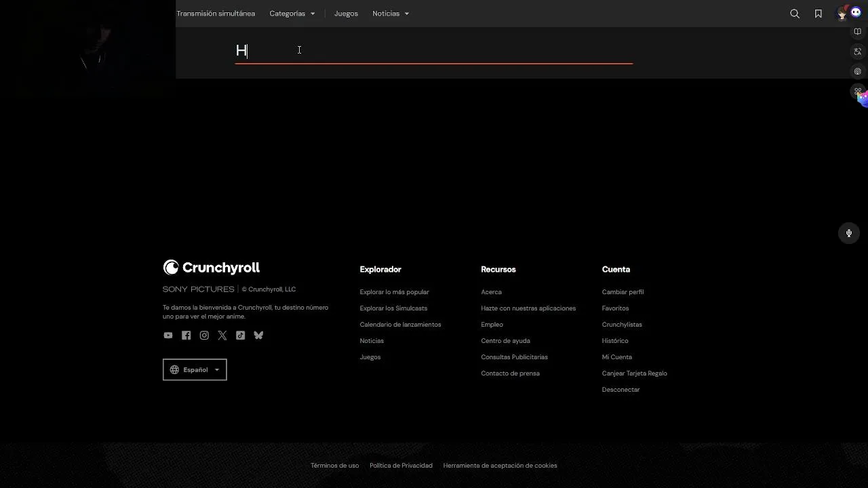The height and width of the screenshot is (488, 868).
Task: Click the Crunchyroll footer logo
Action: tap(211, 268)
